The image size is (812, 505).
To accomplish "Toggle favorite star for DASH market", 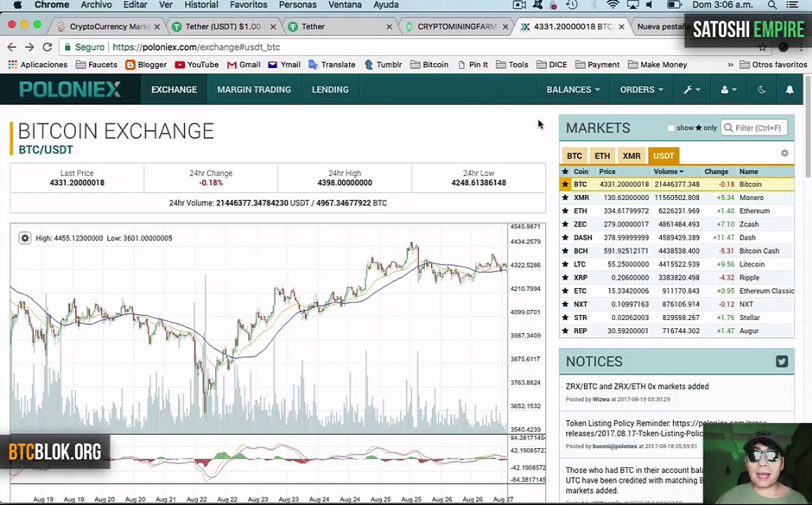I will coord(565,238).
